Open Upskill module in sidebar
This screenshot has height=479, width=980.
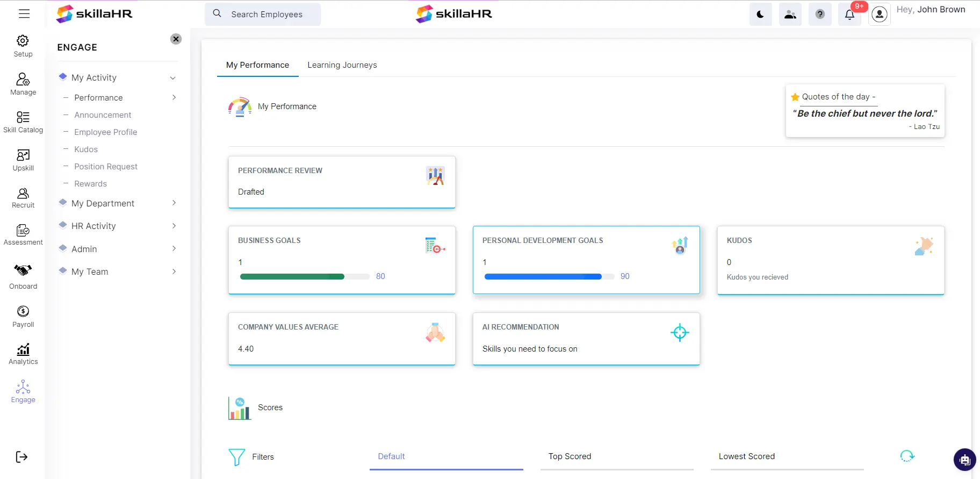point(23,161)
